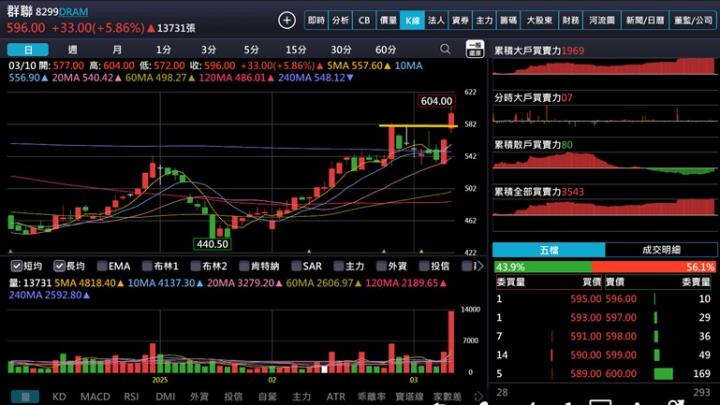The height and width of the screenshot is (405, 720).
Task: Select the 量 volume indicator tab
Action: pos(25,396)
